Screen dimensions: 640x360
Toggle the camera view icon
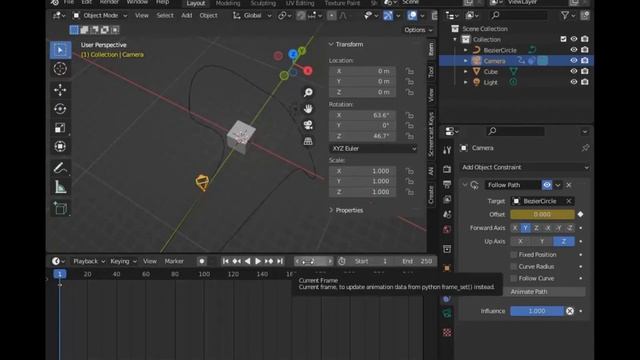[308, 125]
